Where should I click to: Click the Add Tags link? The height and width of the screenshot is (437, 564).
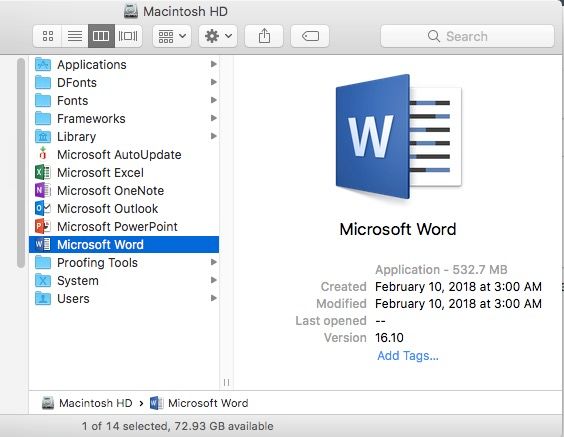pyautogui.click(x=408, y=356)
